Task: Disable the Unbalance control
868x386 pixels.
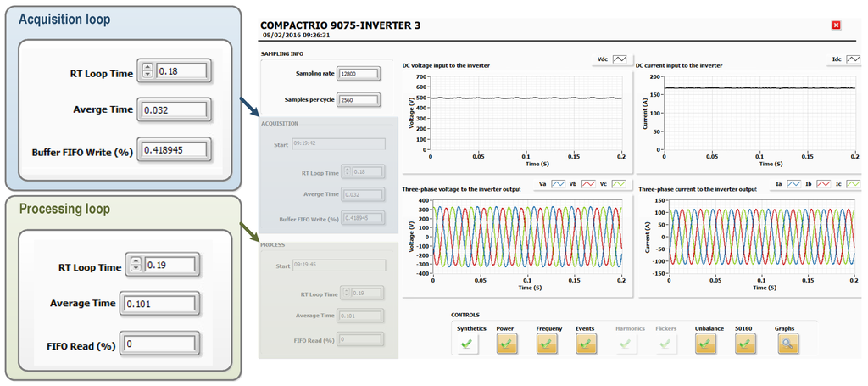Action: 706,344
